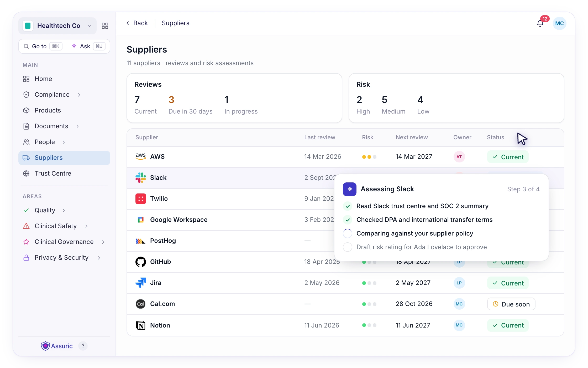Image resolution: width=588 pixels, height=368 pixels.
Task: Click the Due soon status for Cal.com
Action: pyautogui.click(x=511, y=304)
